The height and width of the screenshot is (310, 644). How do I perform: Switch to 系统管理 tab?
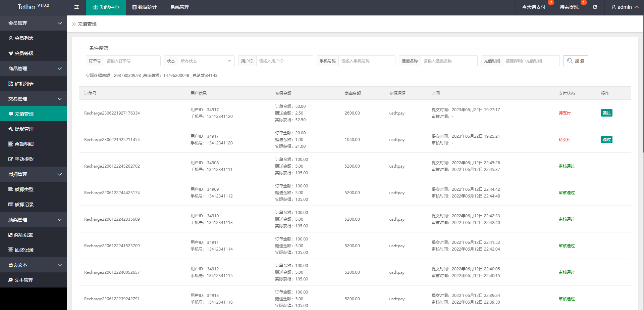coord(180,7)
